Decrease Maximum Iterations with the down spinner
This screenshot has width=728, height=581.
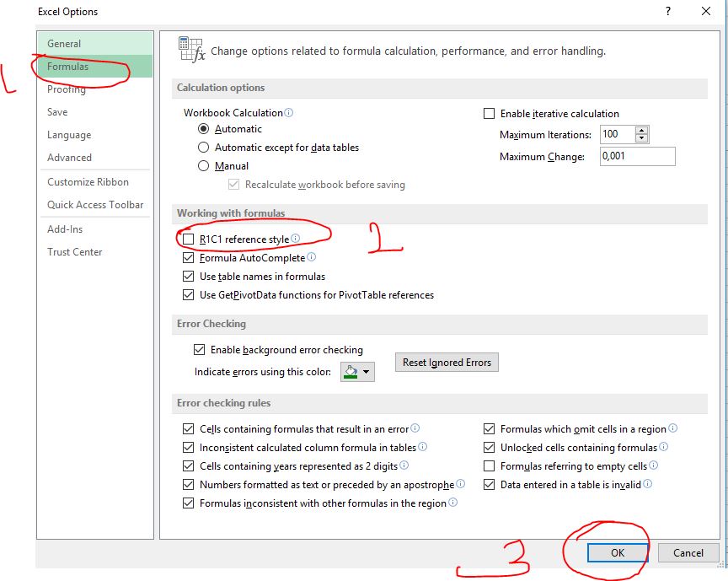(x=642, y=138)
